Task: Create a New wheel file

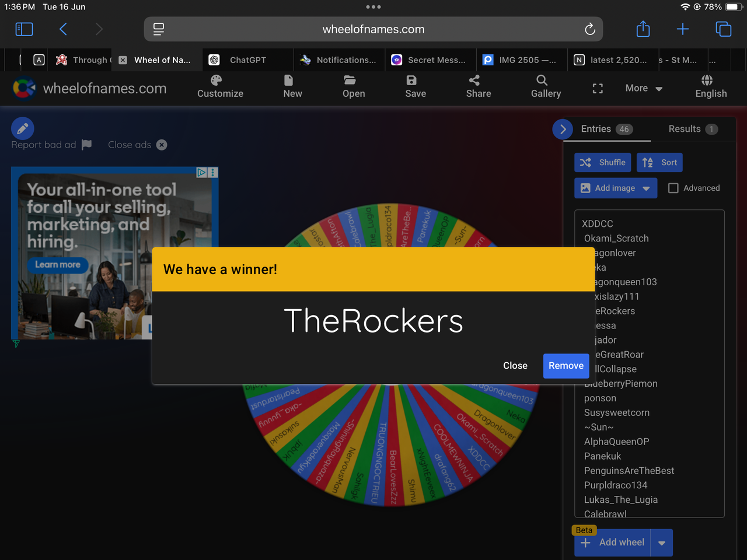Action: pyautogui.click(x=292, y=86)
